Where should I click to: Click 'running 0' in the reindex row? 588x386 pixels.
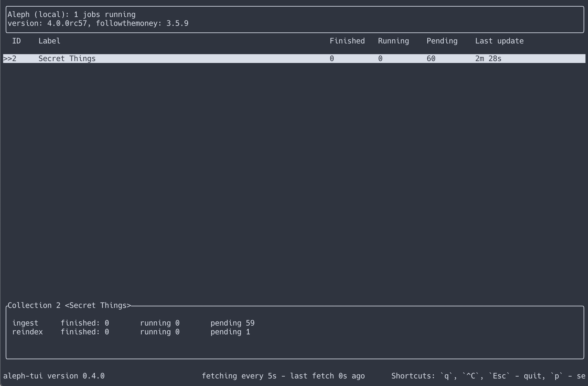click(x=160, y=332)
